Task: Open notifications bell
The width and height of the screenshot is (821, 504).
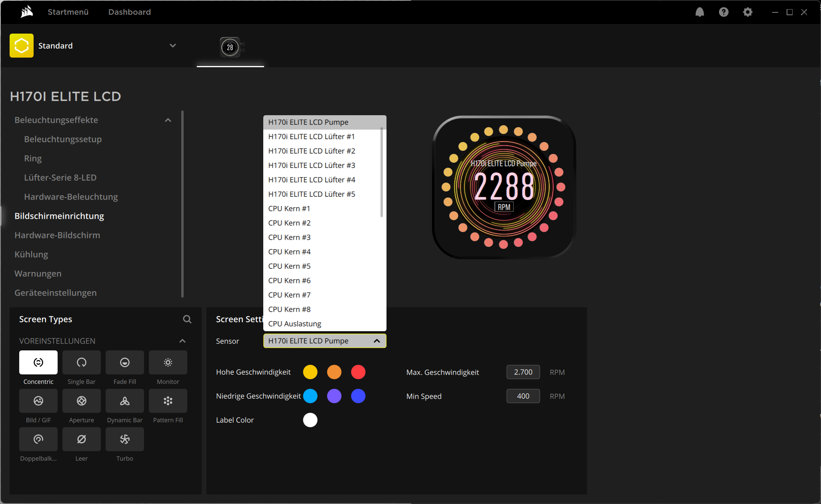Action: [700, 12]
